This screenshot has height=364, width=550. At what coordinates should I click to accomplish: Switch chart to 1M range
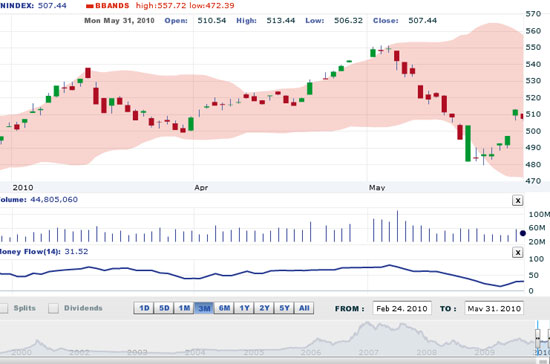(184, 308)
